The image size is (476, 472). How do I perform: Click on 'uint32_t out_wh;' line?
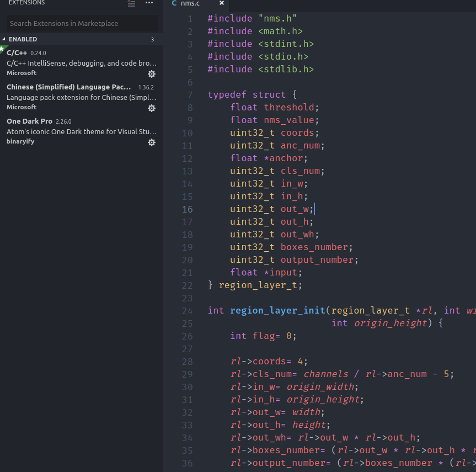coord(275,234)
